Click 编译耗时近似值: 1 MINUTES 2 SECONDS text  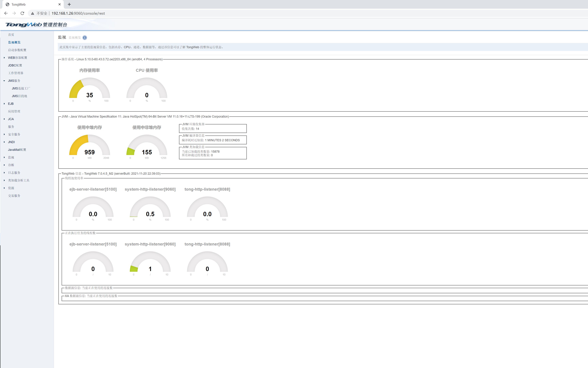tap(211, 140)
